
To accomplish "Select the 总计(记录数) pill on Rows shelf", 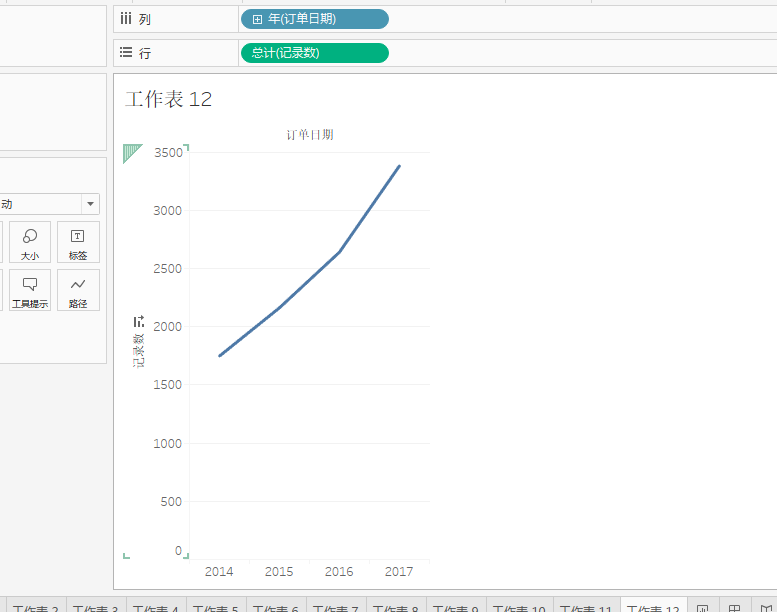I will tap(315, 53).
